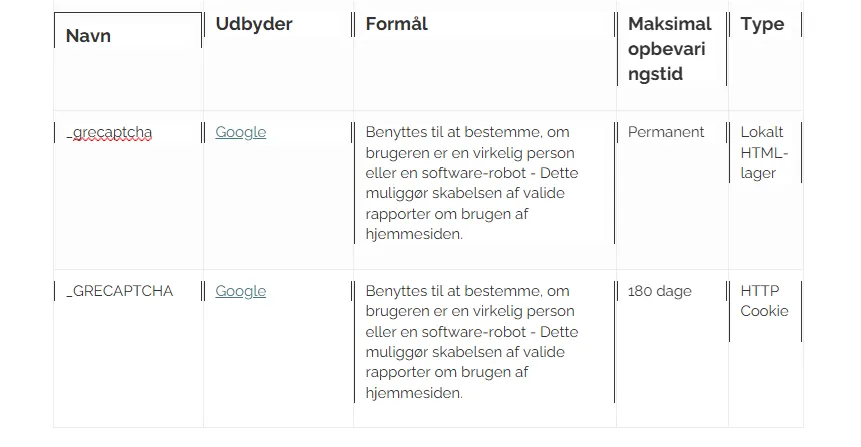The image size is (861, 447).
Task: Click the Type column header
Action: coord(762,24)
